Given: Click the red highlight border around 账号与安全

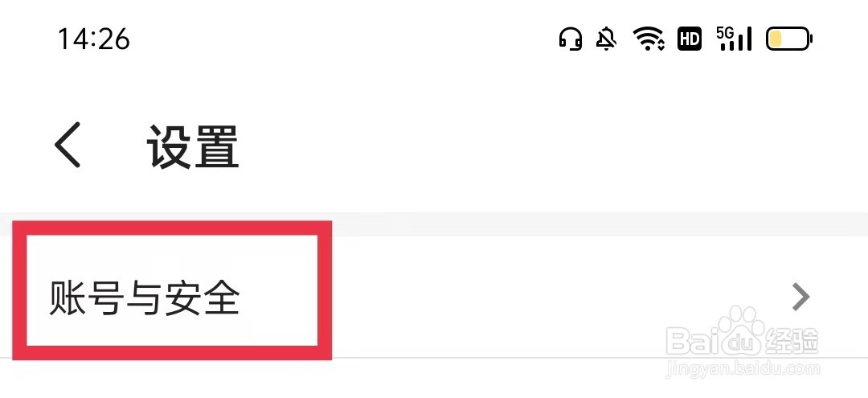Looking at the screenshot, I should [178, 228].
